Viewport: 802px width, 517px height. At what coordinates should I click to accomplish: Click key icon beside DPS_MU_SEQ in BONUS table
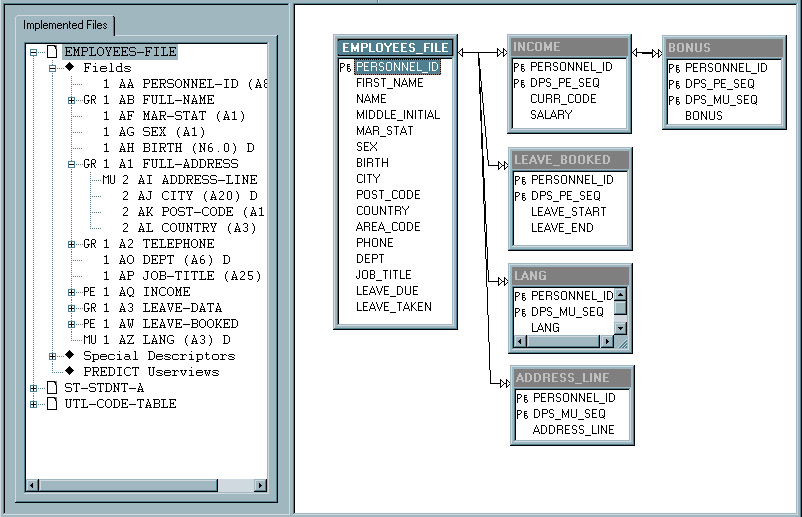pyautogui.click(x=674, y=100)
